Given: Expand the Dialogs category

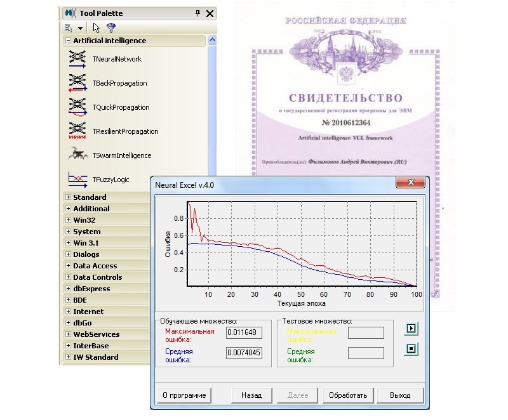Looking at the screenshot, I should (68, 254).
